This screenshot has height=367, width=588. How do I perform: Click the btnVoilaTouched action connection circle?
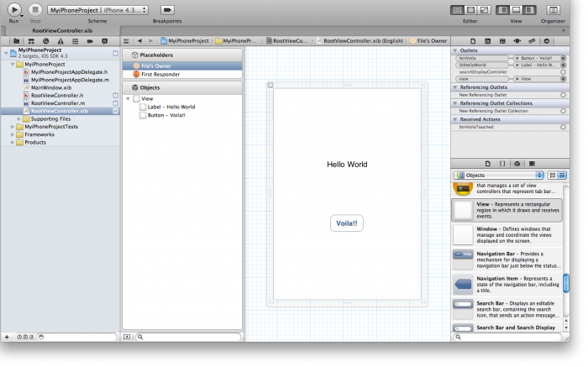(563, 127)
